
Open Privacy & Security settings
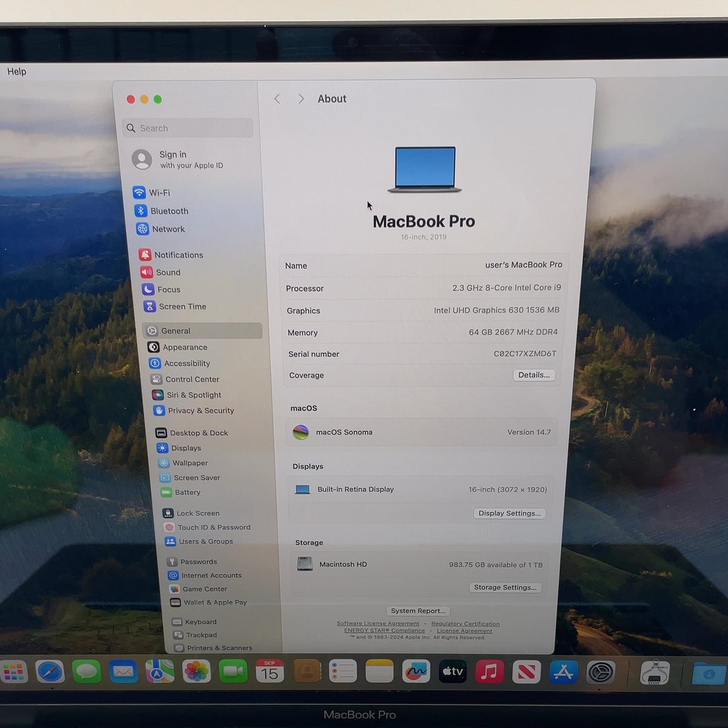coord(194,411)
